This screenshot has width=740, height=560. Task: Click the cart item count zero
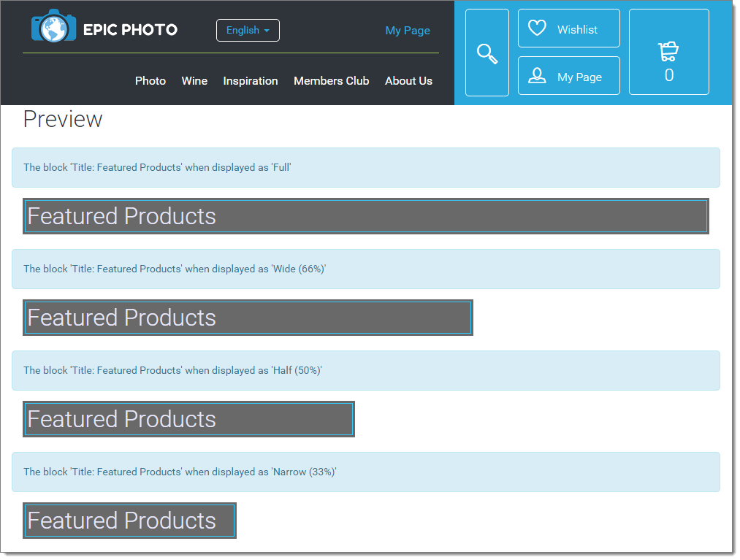(668, 76)
